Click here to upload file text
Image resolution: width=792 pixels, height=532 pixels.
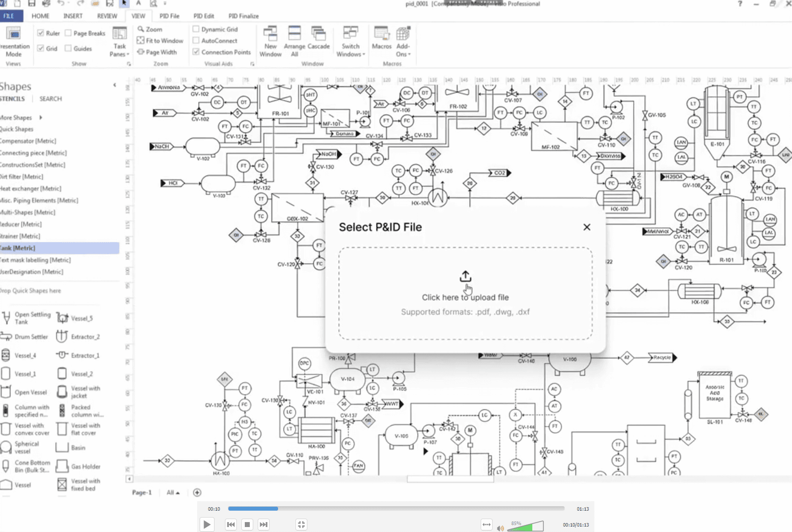pyautogui.click(x=465, y=297)
